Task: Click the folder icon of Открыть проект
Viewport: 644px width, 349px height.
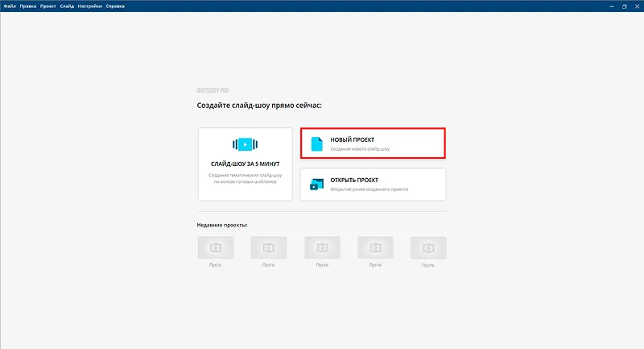Action: point(316,184)
